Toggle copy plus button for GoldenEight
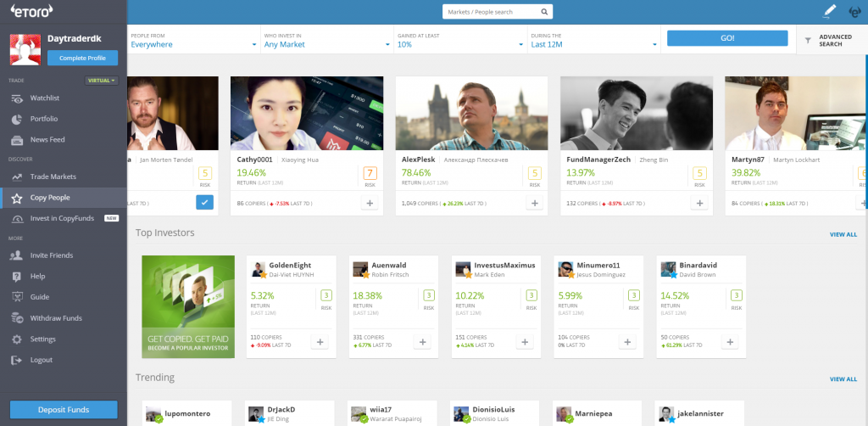Viewport: 868px width, 426px height. click(x=320, y=342)
